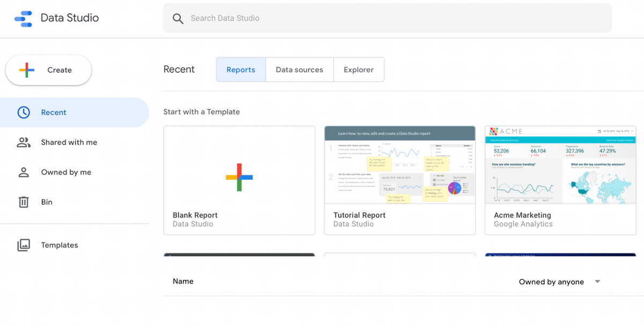
Task: Open the Blank Report template card
Action: 239,180
